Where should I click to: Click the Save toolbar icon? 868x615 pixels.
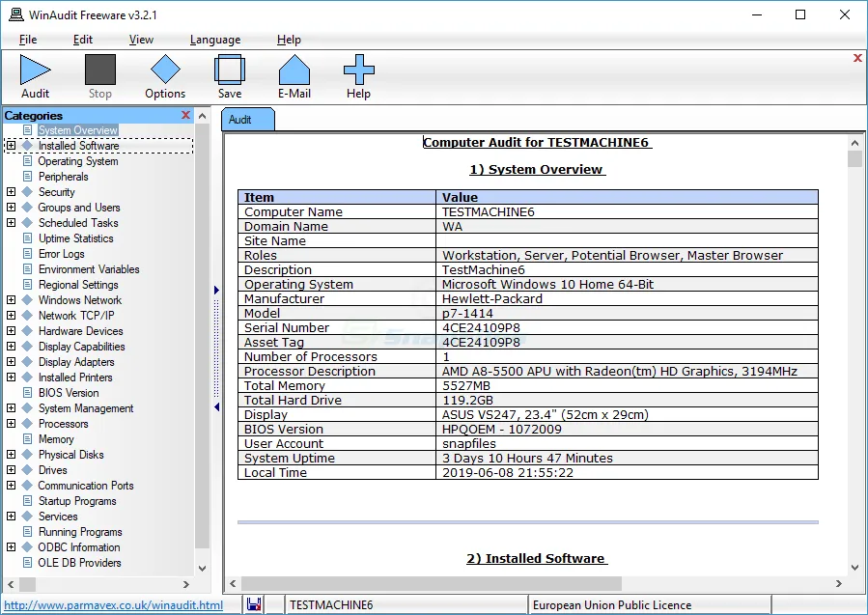click(x=230, y=70)
